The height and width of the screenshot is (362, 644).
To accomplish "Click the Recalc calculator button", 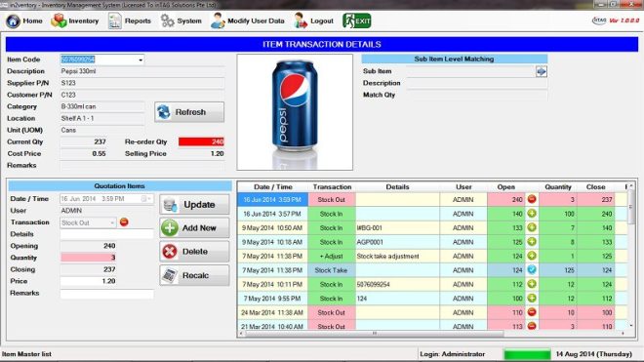I will click(194, 275).
